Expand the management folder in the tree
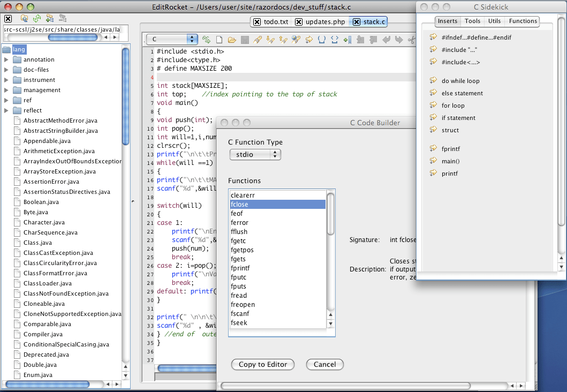567x392 pixels. (x=6, y=90)
